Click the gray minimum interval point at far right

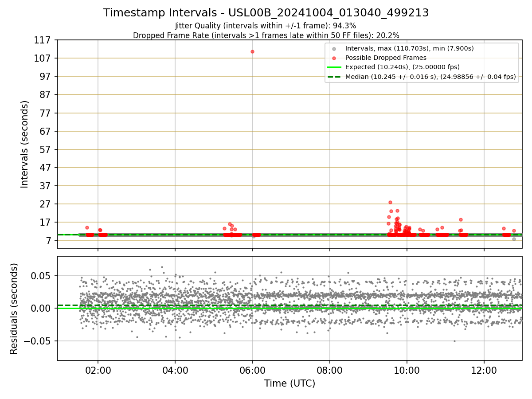click(514, 239)
